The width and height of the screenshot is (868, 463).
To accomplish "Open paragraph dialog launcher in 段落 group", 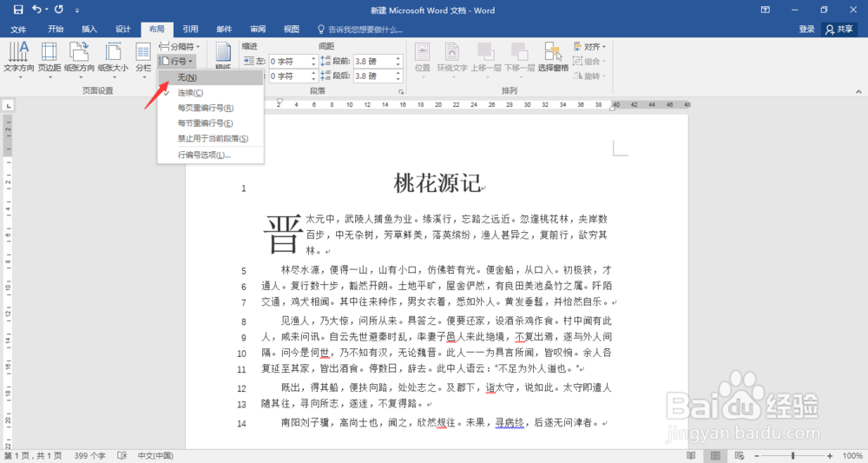I will tap(401, 92).
